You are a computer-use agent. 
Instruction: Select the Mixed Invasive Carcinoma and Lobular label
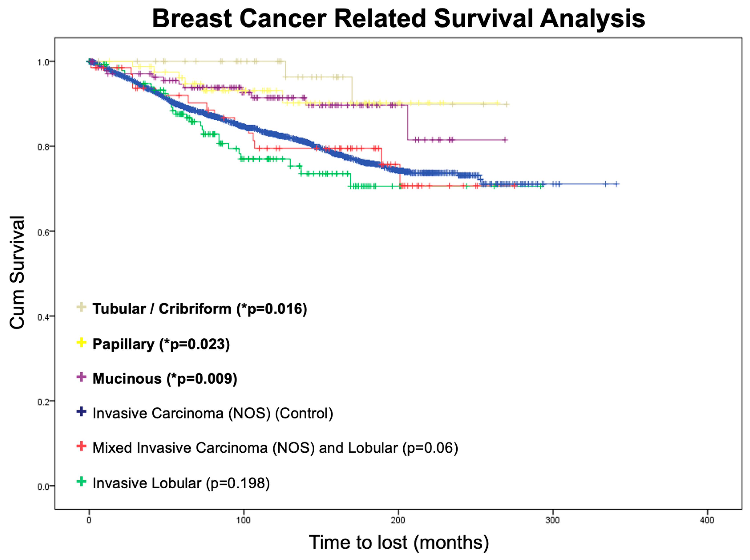275,448
